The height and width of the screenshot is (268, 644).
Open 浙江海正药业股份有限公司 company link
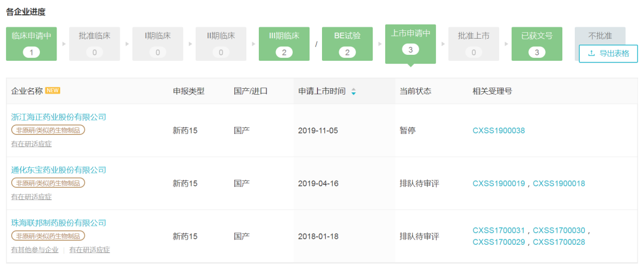tap(58, 117)
